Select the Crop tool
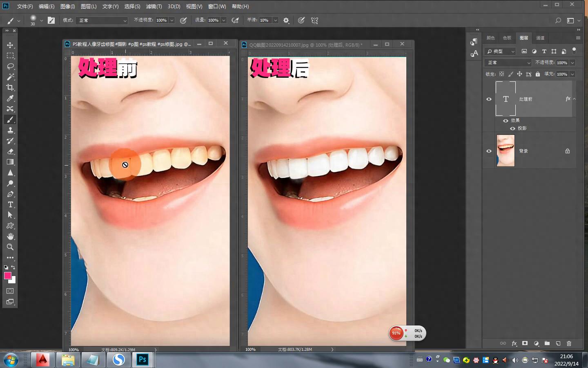Image resolution: width=588 pixels, height=368 pixels. tap(10, 88)
